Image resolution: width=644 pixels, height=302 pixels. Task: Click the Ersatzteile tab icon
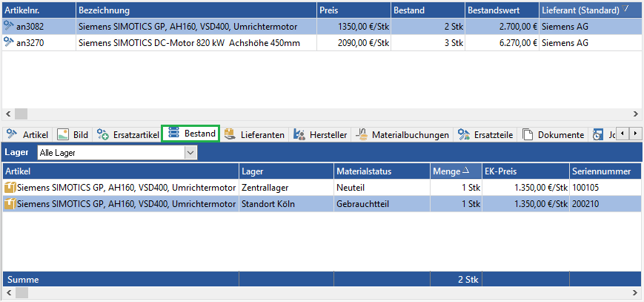(464, 134)
